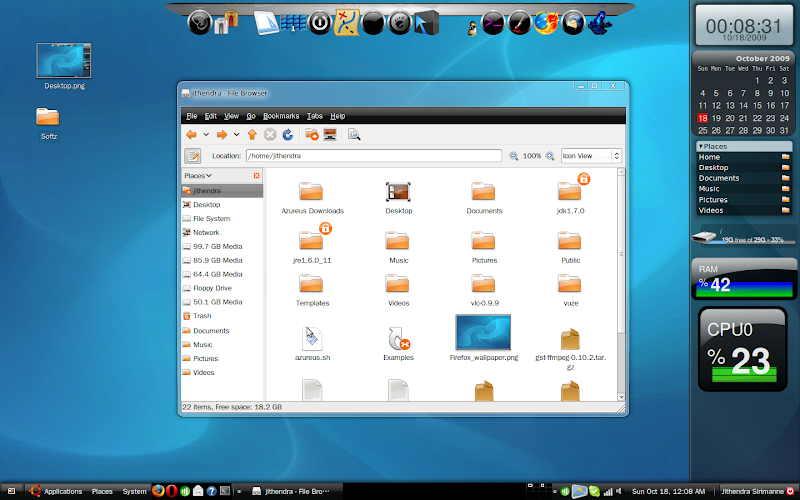
Task: Open the Applications menu on the panel
Action: pos(55,491)
